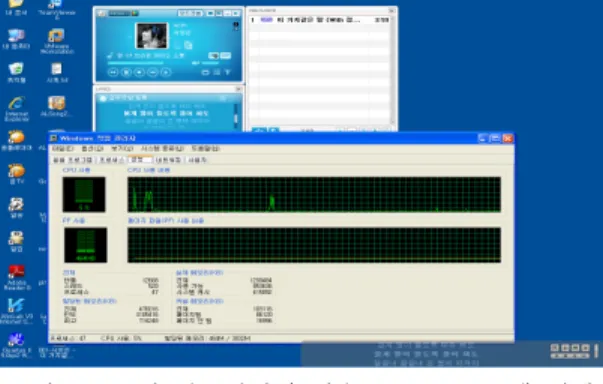This screenshot has width=603, height=384.
Task: Click the CPU usage gauge in Task Manager
Action: pos(84,194)
